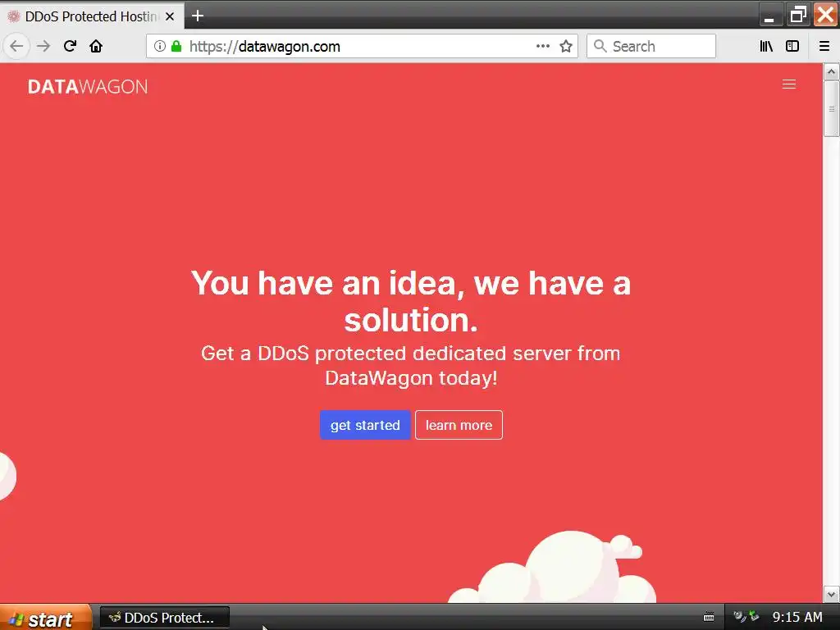Minimize the browser window
Screen dimensions: 840x630
coord(769,16)
